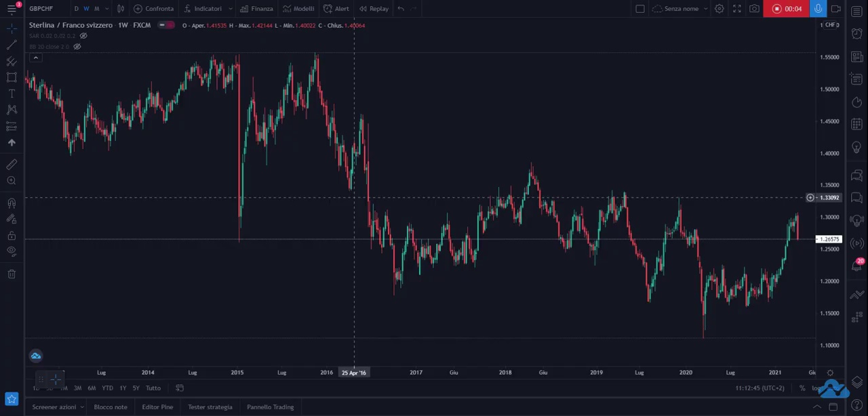Expand the Screener azioni dropdown arrow
868x416 pixels.
tap(81, 407)
